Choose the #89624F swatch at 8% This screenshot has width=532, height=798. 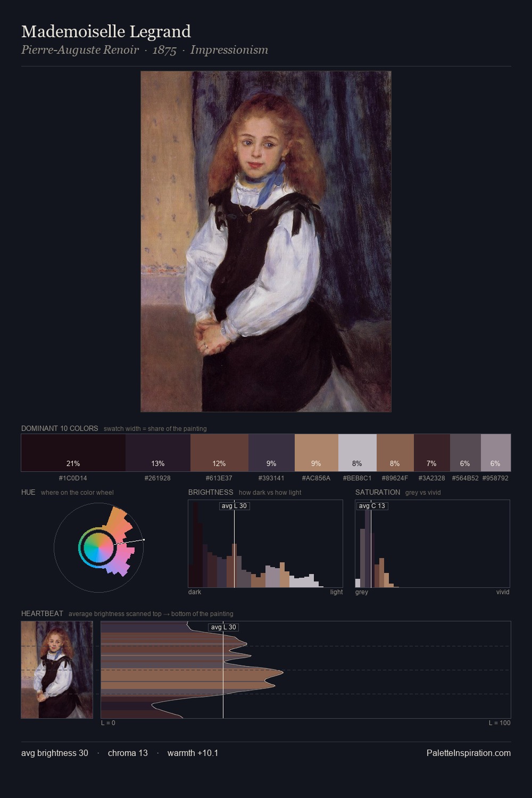click(395, 453)
